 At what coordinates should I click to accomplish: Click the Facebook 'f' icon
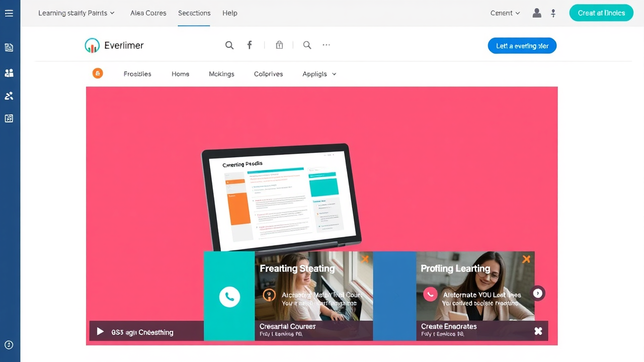250,45
